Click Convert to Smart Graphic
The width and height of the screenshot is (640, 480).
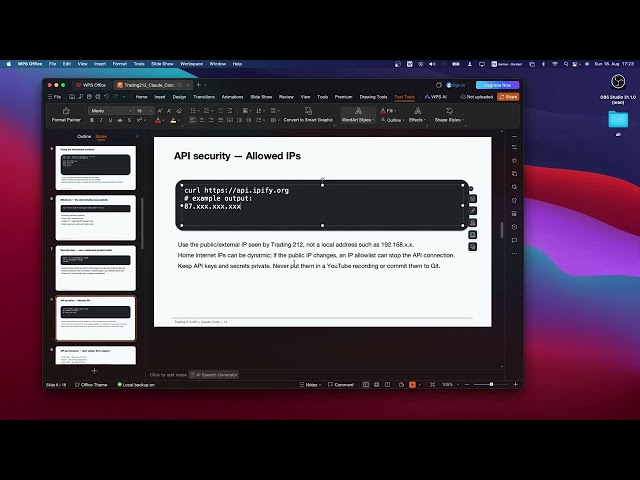(x=308, y=115)
